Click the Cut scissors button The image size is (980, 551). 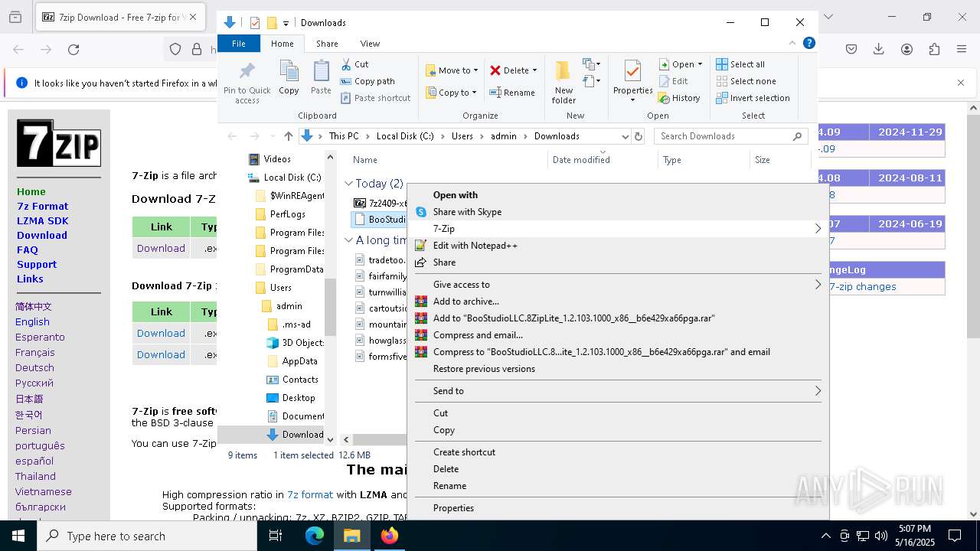(355, 64)
